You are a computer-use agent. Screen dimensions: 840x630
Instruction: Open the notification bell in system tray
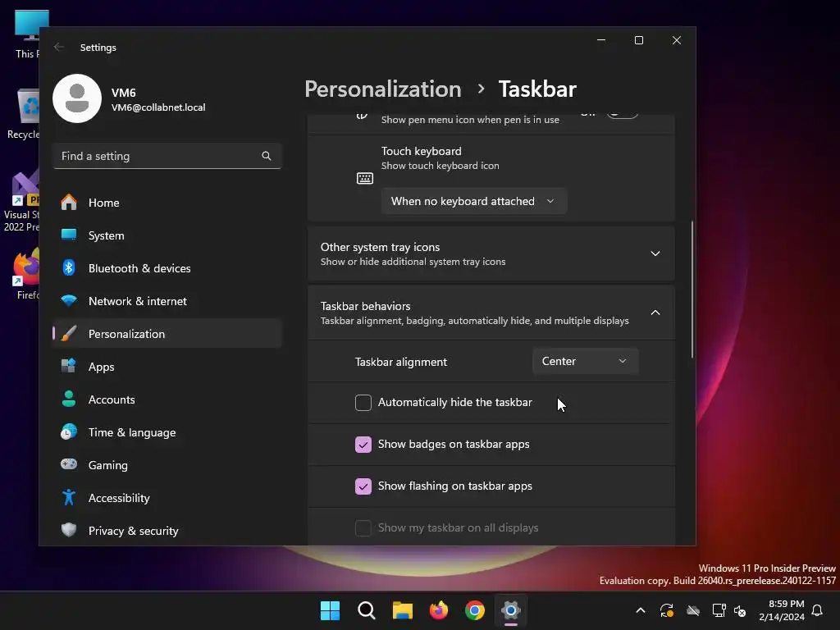[818, 610]
